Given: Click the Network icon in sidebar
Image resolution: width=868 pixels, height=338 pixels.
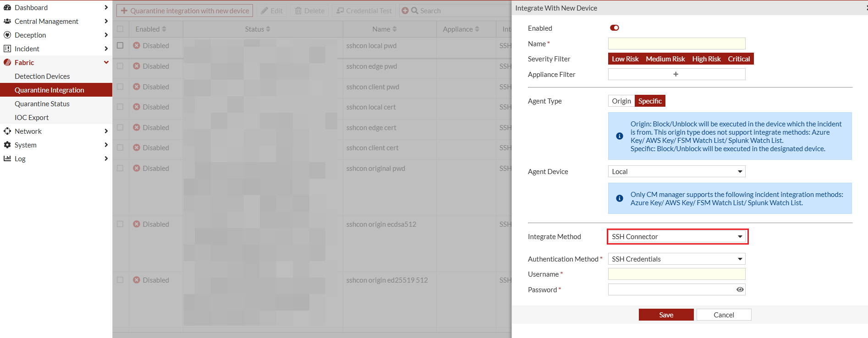Looking at the screenshot, I should 7,131.
